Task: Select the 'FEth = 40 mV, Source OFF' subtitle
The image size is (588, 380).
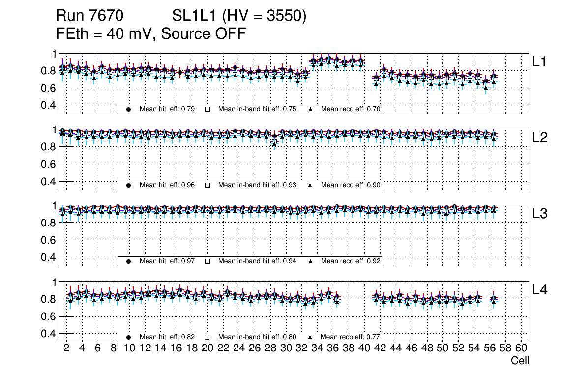Action: pyautogui.click(x=151, y=34)
